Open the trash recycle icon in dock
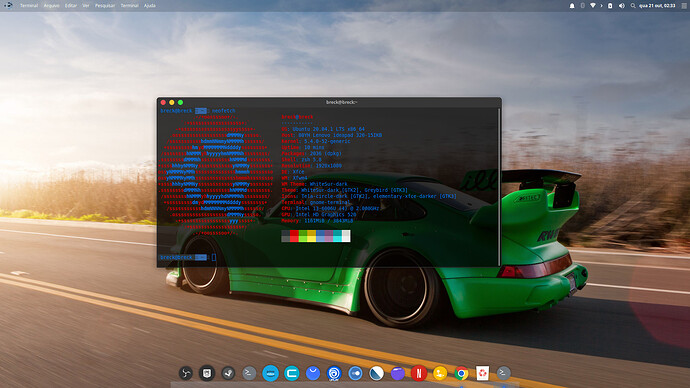Screen dimensions: 690x388 (x=482, y=373)
